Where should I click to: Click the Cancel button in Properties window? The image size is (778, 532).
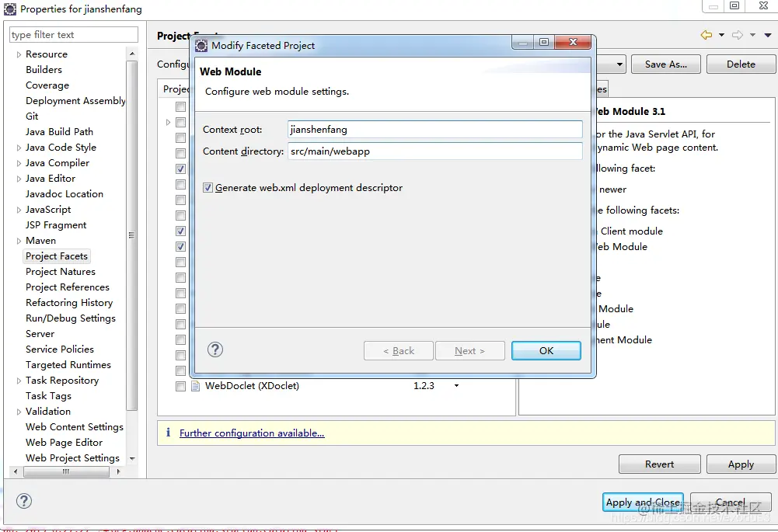731,502
